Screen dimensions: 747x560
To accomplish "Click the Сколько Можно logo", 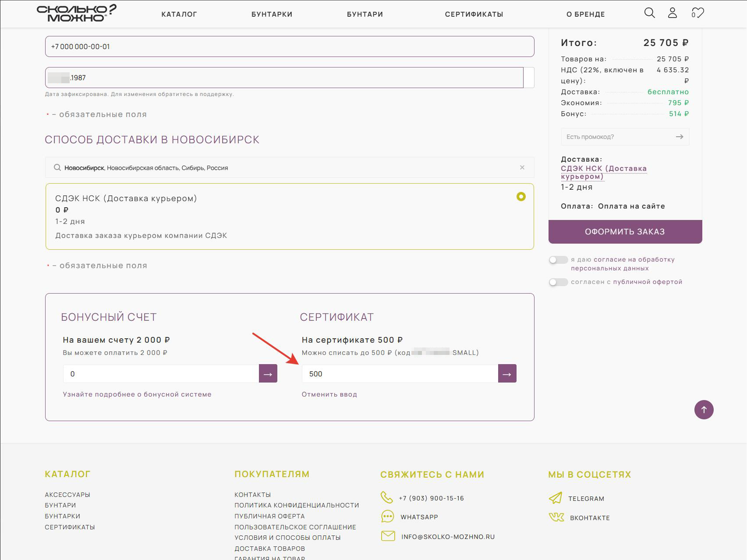I will pos(76,13).
